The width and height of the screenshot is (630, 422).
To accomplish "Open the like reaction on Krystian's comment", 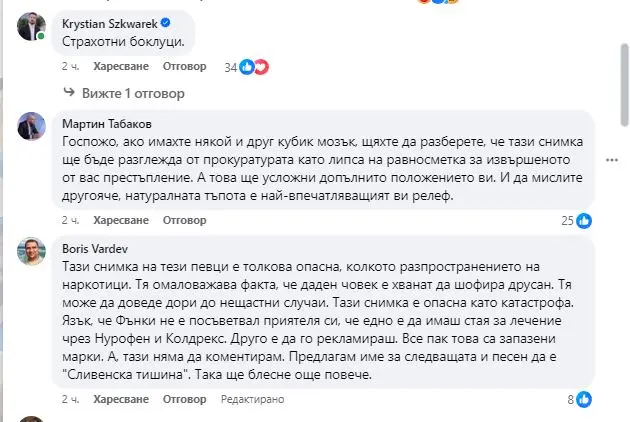I will click(246, 67).
